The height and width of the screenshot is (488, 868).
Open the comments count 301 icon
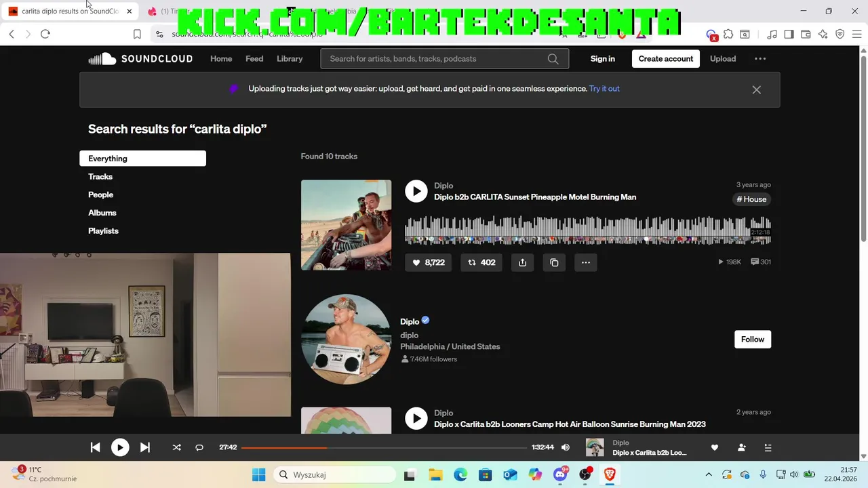coord(761,262)
